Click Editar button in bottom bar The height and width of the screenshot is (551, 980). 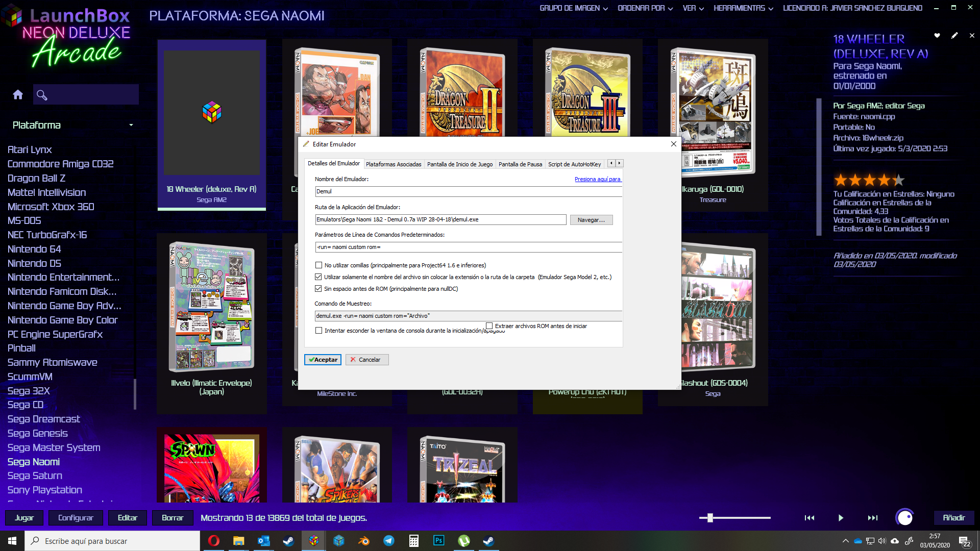click(x=128, y=518)
